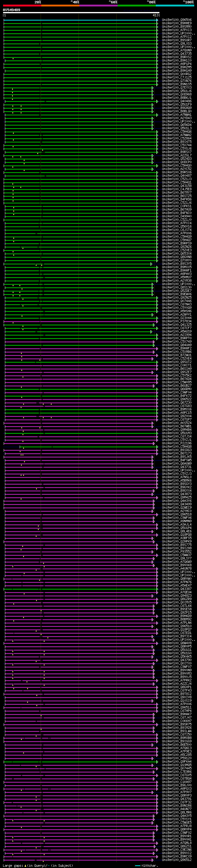Open the UniRef100_Q84UA9 entry
This screenshot has height=868, width=197.
pos(177,345)
